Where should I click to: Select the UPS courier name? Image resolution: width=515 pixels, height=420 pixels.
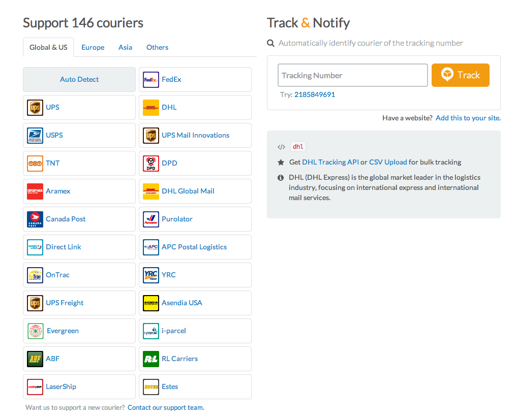coord(52,107)
